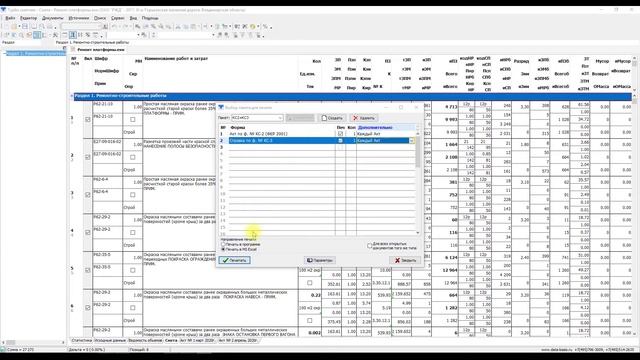Click the file icon on Ремонт платформы tab
Image resolution: width=640 pixels, height=360 pixels.
(73, 49)
